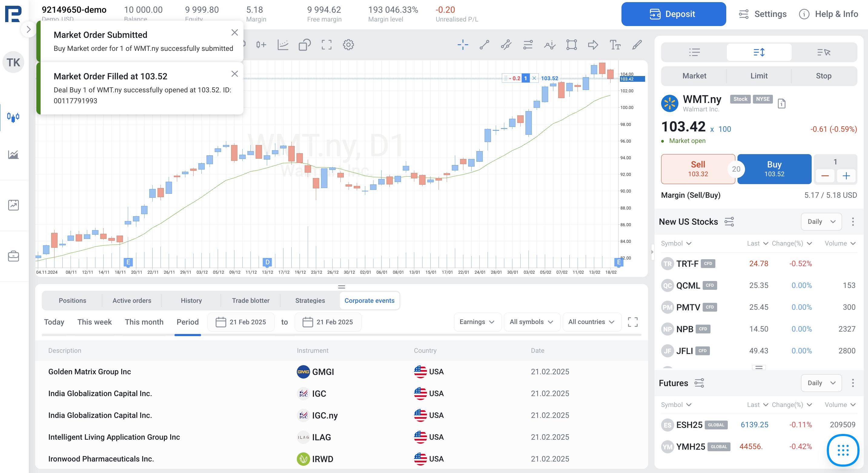Click the Deposit button
The image size is (868, 473).
click(673, 14)
